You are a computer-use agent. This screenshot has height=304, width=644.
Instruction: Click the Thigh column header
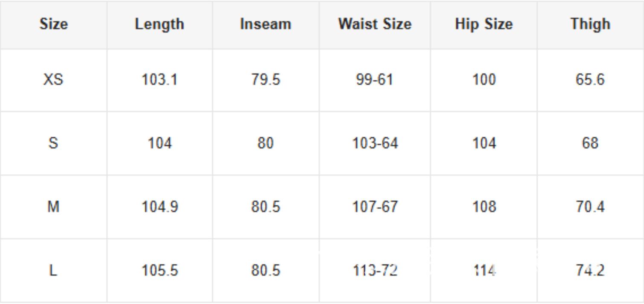click(x=590, y=24)
